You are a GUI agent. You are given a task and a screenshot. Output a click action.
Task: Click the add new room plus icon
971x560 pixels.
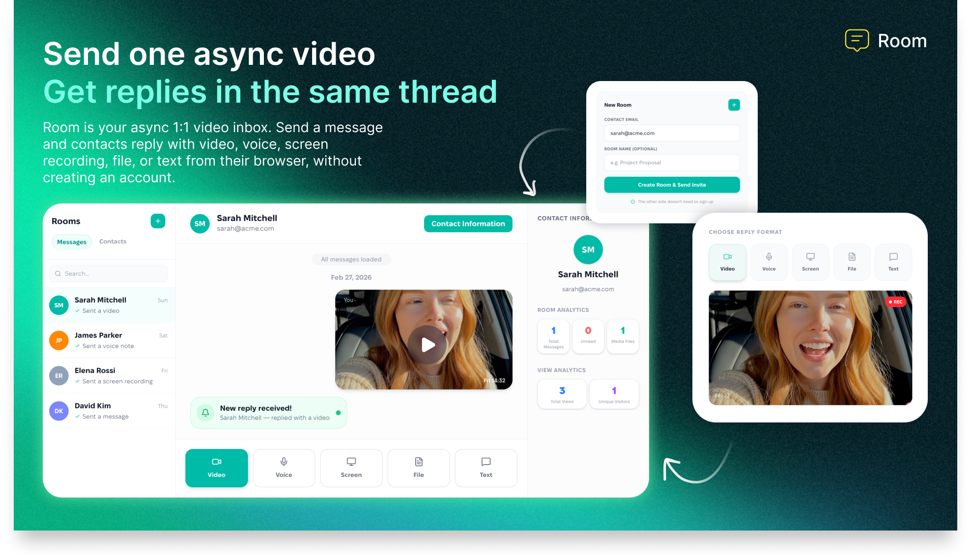[x=158, y=221]
